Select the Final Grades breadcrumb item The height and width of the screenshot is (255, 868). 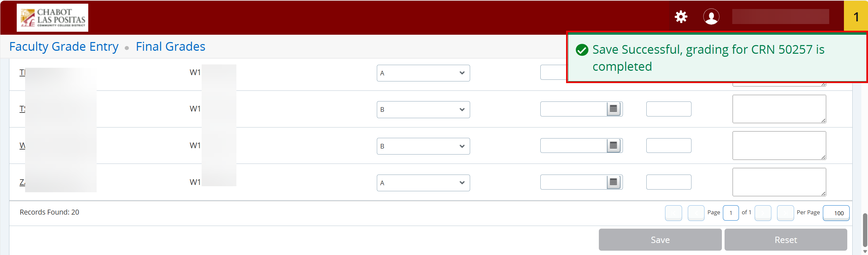coord(171,46)
